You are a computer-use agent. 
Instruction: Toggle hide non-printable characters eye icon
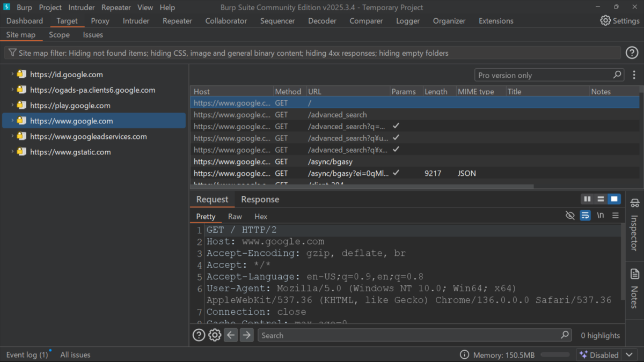point(570,215)
